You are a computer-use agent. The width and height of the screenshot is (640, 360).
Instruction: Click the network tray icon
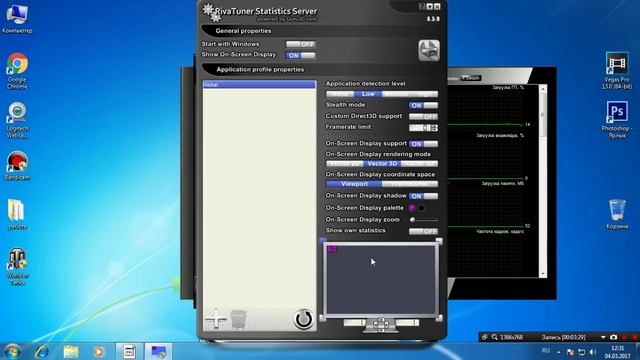tap(582, 352)
